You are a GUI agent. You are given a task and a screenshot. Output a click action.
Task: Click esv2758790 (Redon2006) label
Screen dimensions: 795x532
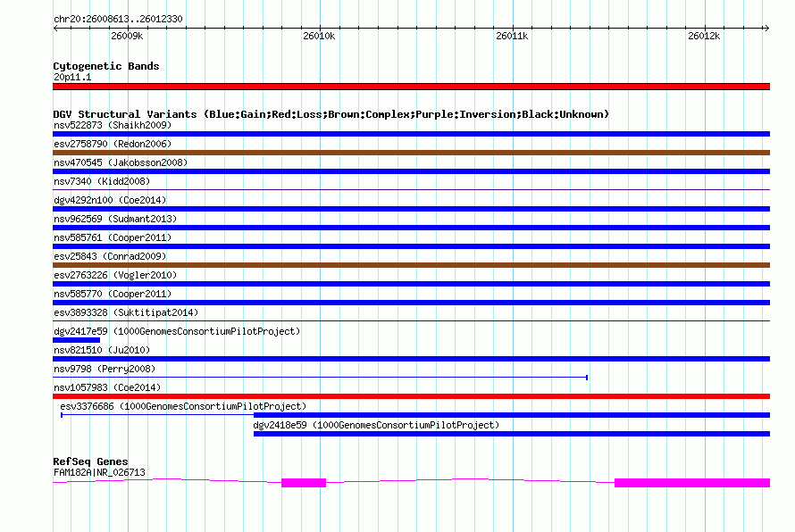pos(113,144)
